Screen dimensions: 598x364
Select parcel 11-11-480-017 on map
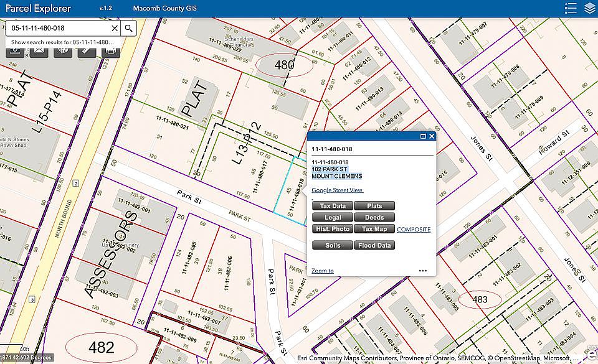click(262, 176)
